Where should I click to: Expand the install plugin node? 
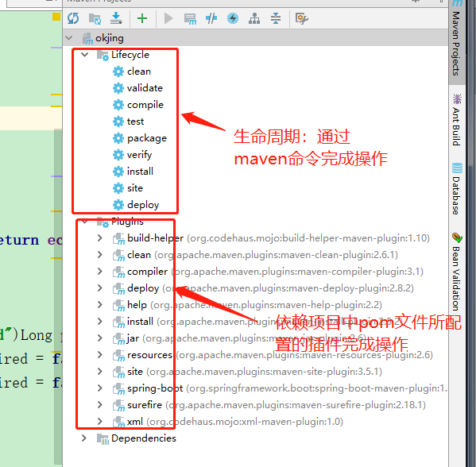tap(100, 322)
